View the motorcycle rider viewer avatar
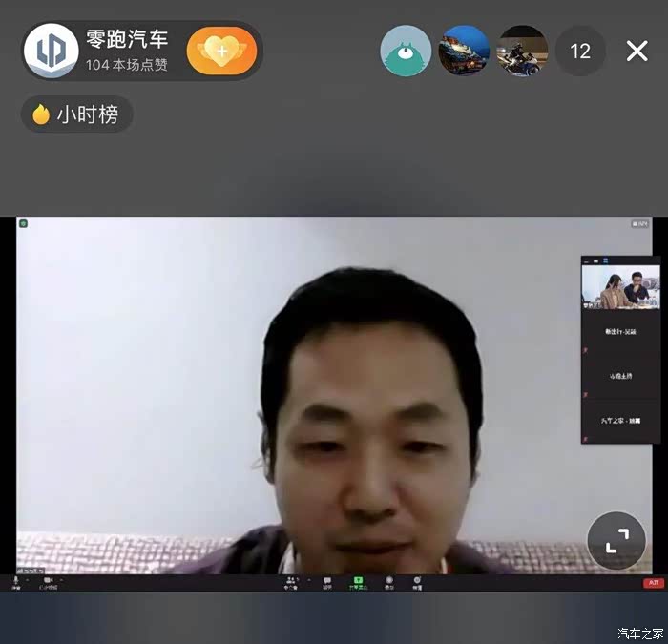668x644 pixels. click(522, 51)
